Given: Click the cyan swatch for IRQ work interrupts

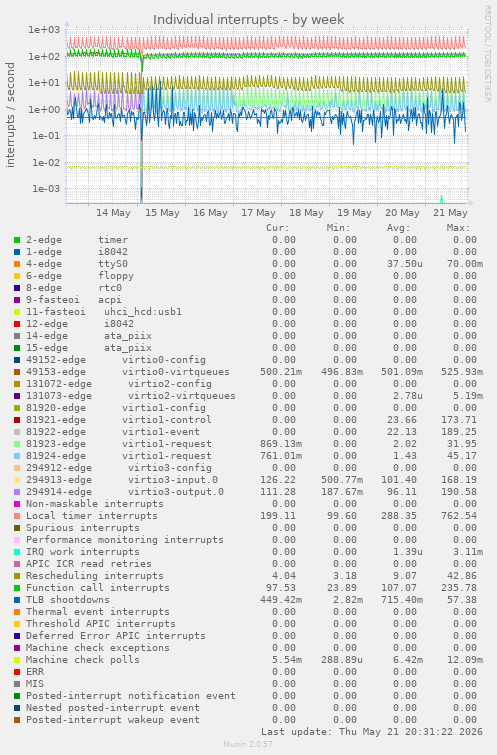Looking at the screenshot, I should coord(17,552).
